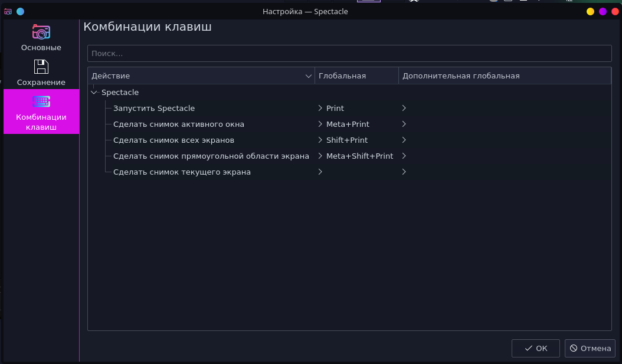Expand empty global shortcut for текущего экрана

(320, 171)
